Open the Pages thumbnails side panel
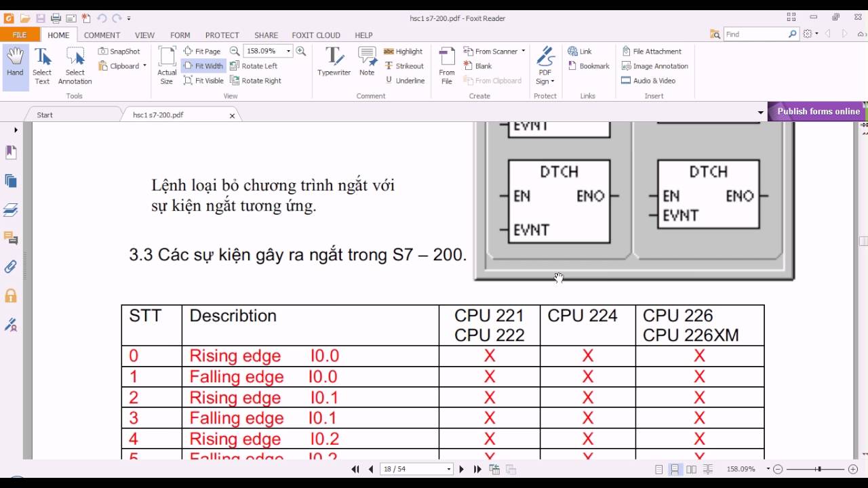This screenshot has height=488, width=868. [11, 181]
